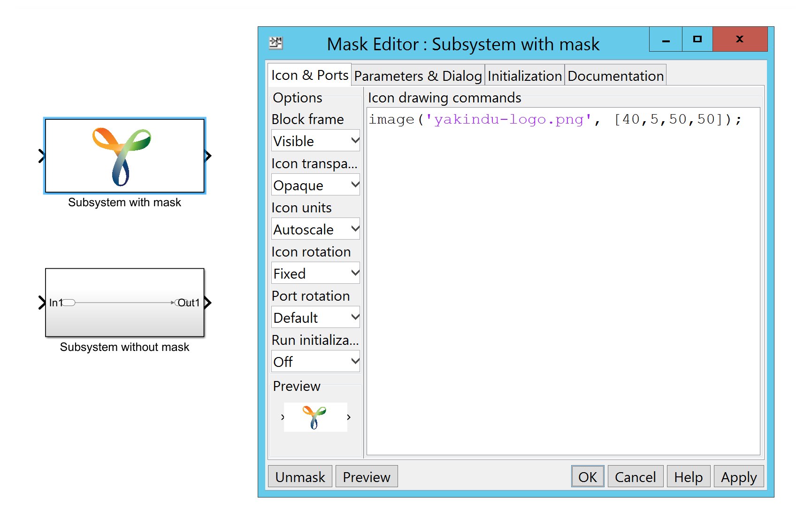Open the Icon rotation Fixed dropdown
Image resolution: width=812 pixels, height=529 pixels.
tap(315, 273)
